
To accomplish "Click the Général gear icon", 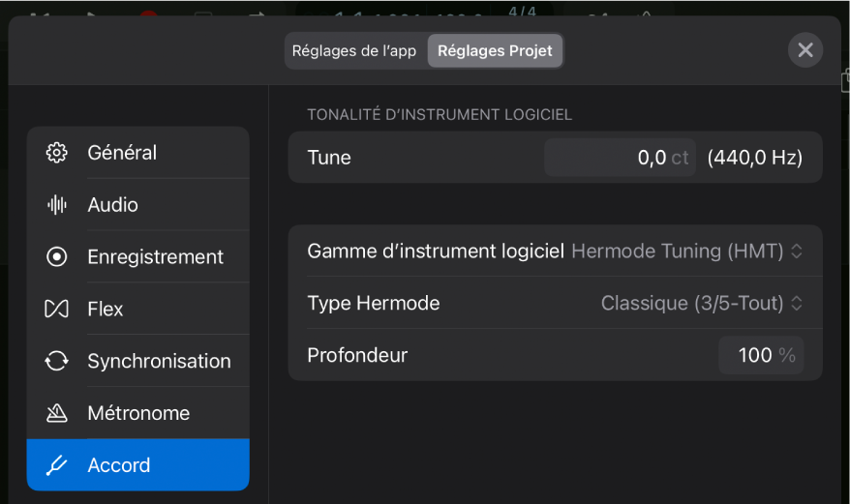I will click(x=57, y=153).
